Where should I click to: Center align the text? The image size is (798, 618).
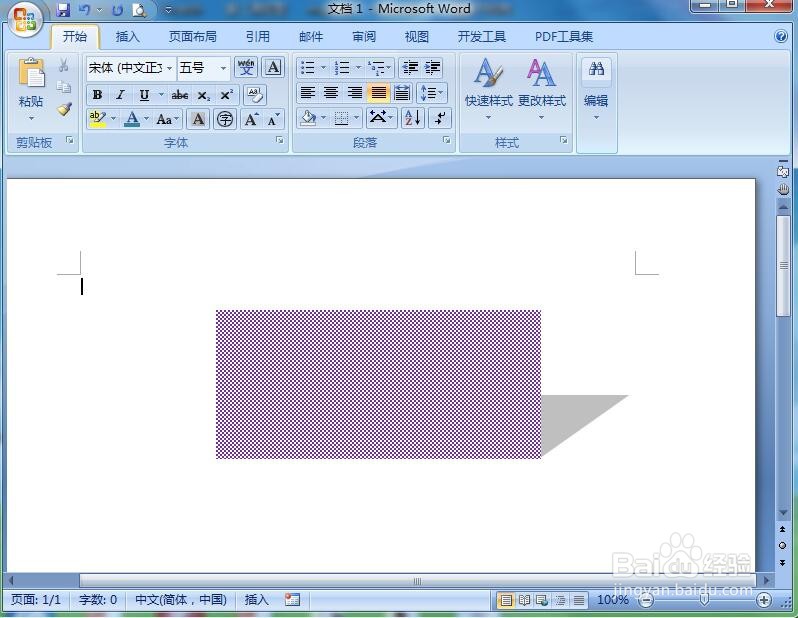coord(331,93)
